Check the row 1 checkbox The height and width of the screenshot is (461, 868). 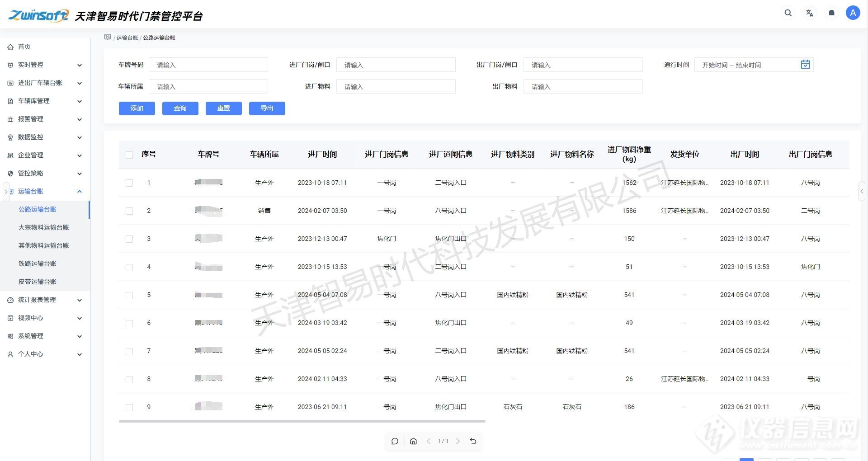tap(129, 183)
